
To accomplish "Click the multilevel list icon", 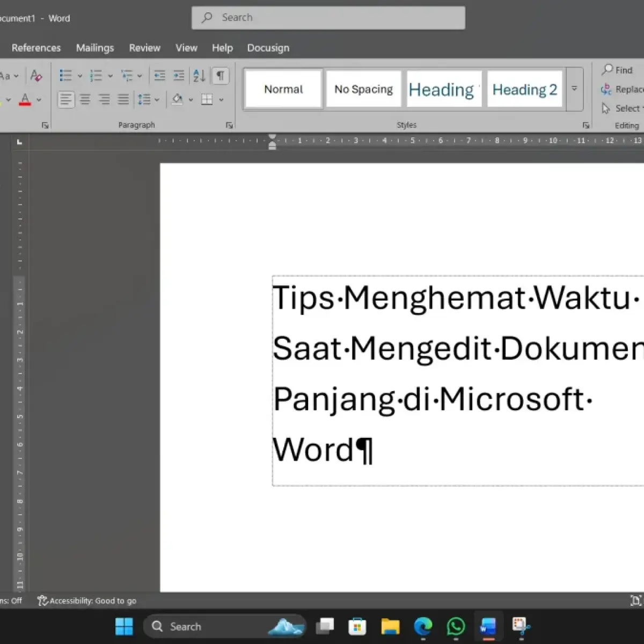I will tap(127, 76).
